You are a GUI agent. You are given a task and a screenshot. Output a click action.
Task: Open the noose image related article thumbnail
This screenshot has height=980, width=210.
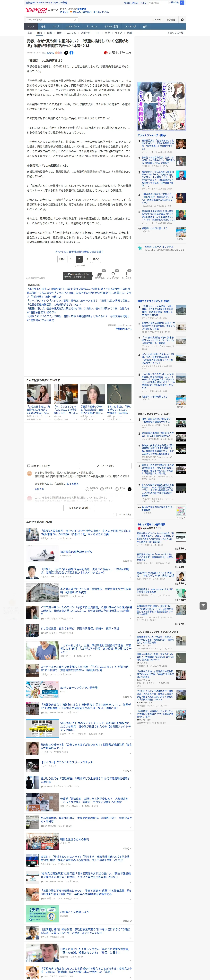click(x=119, y=394)
